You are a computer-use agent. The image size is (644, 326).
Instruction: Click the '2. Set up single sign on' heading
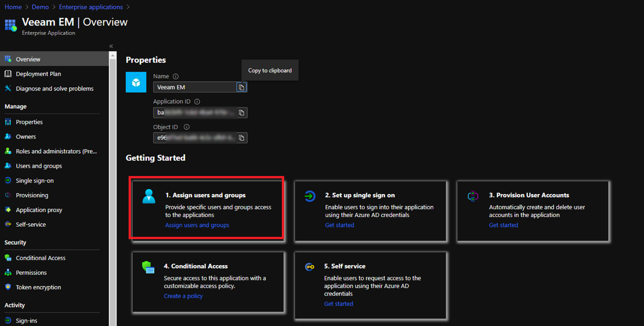coord(360,195)
